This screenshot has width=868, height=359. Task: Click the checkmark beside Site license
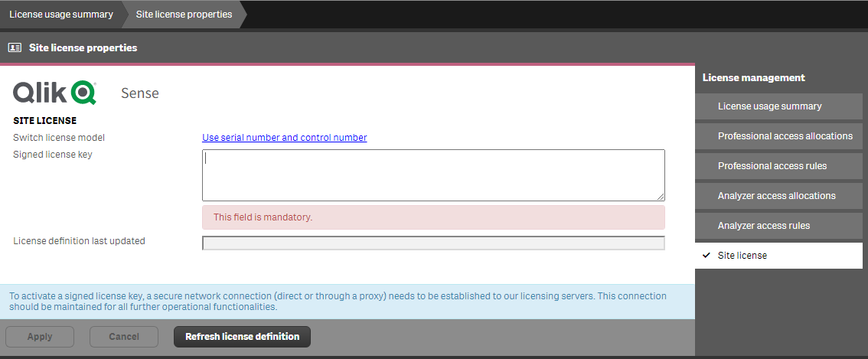click(706, 256)
